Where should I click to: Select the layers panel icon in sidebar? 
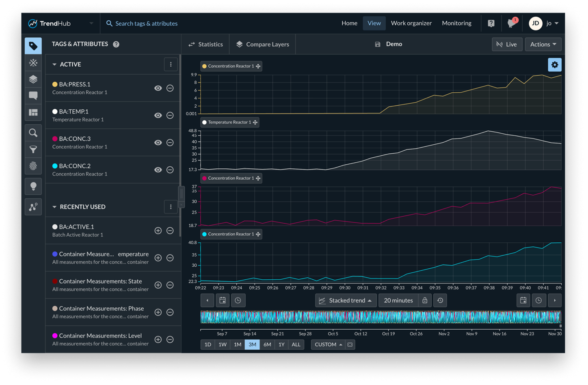pyautogui.click(x=33, y=79)
